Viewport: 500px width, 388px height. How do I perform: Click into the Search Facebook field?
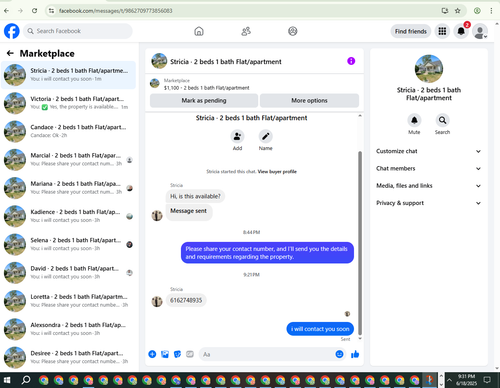tap(78, 31)
